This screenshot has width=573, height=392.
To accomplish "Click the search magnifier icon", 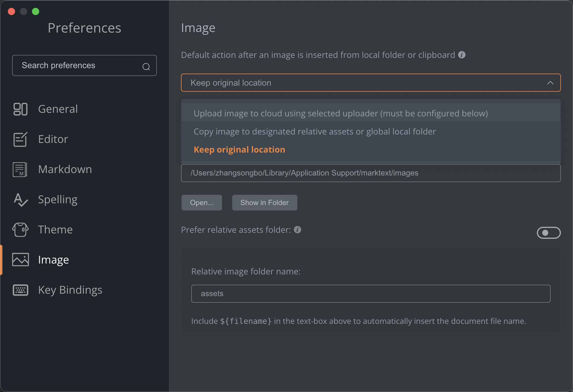I will pyautogui.click(x=146, y=67).
